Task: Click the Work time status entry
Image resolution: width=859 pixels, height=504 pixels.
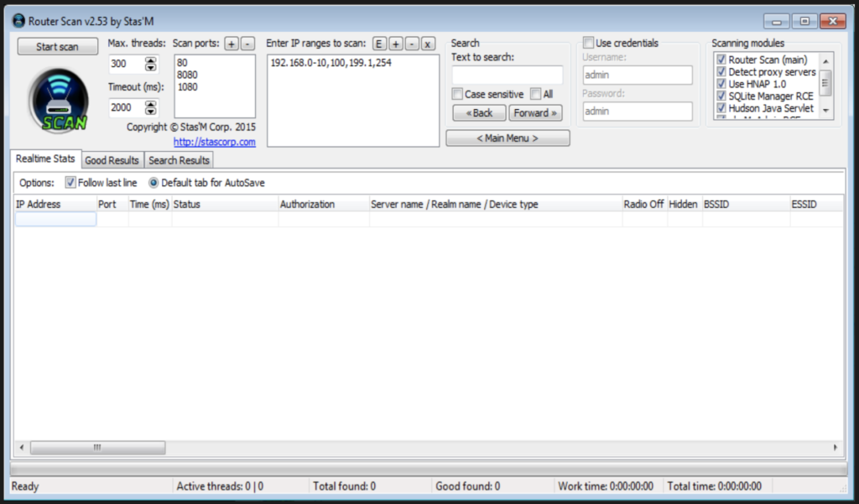Action: (608, 486)
